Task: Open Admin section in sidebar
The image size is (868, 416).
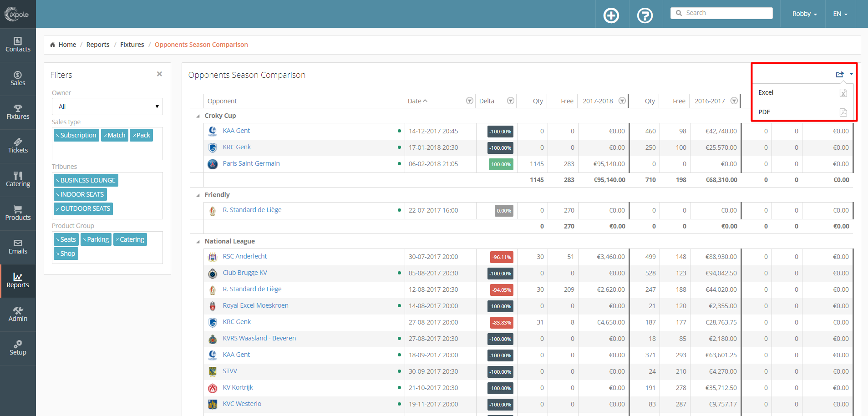Action: pyautogui.click(x=18, y=315)
